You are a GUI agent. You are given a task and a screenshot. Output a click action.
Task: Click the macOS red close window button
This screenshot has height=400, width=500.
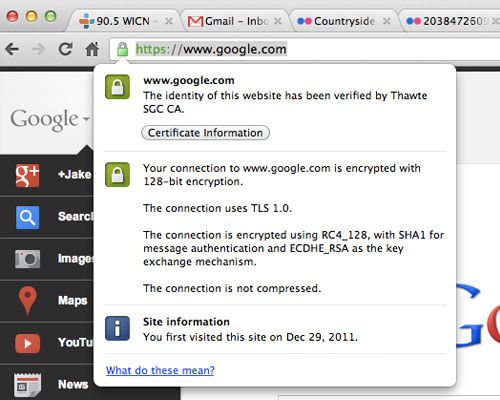click(12, 16)
